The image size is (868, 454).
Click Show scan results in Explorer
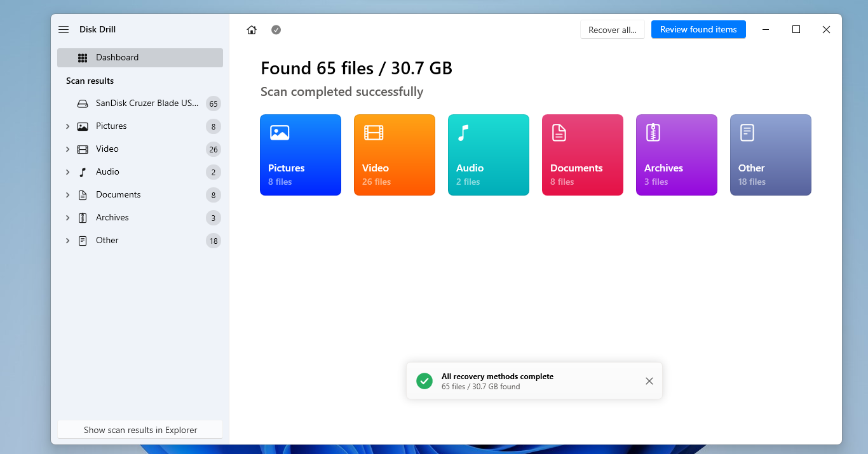point(140,430)
